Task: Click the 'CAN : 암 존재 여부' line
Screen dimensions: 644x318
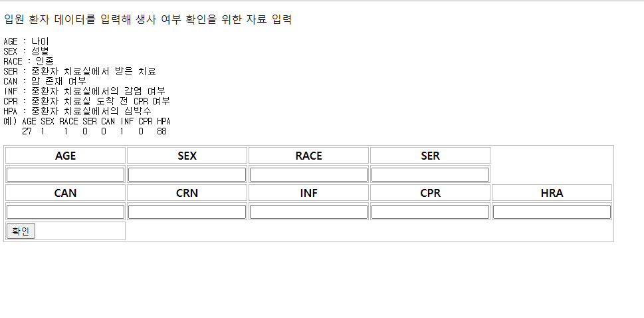Action: pyautogui.click(x=45, y=81)
